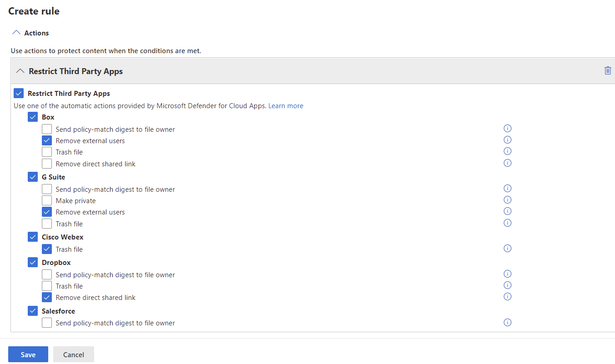Uncheck Dropbox Remove direct shared link
The width and height of the screenshot is (615, 364).
47,298
